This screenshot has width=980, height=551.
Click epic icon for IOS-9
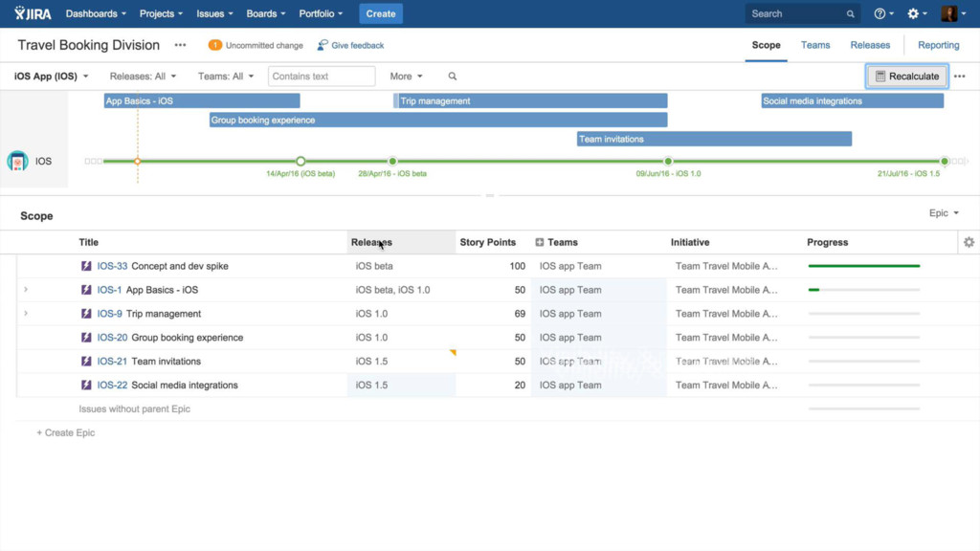pos(86,314)
